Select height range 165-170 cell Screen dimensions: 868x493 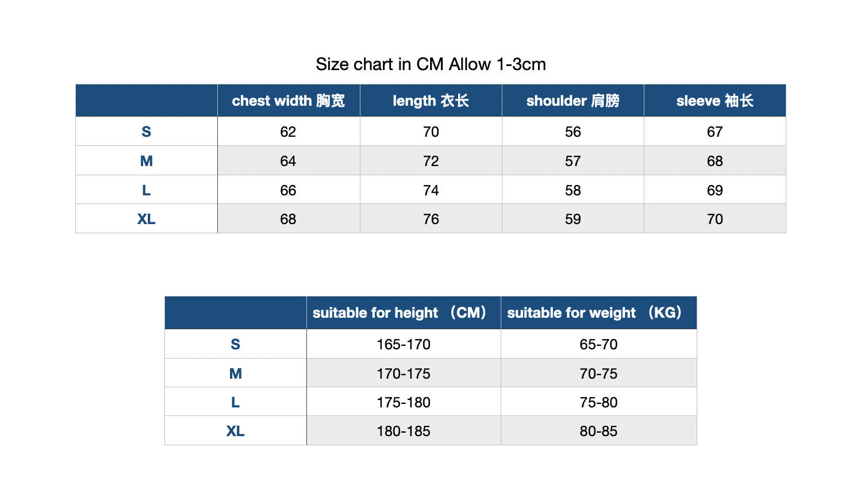coord(404,344)
